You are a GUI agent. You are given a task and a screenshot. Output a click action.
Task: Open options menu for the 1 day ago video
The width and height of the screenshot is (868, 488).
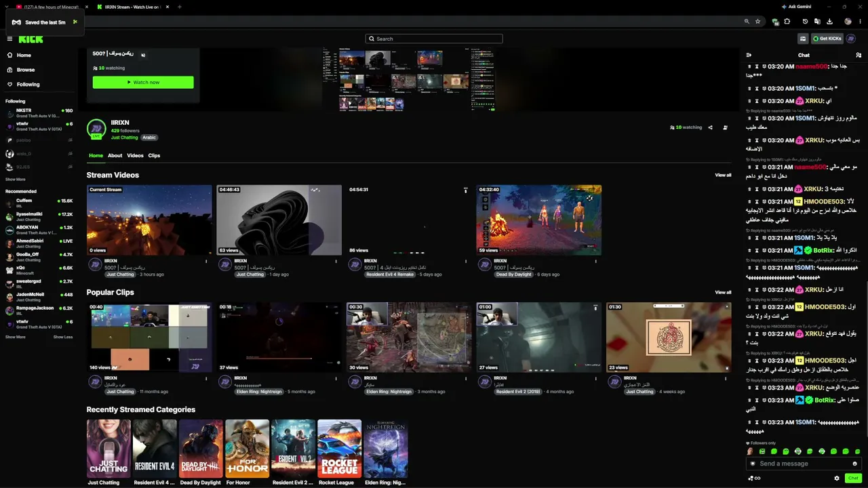(336, 261)
